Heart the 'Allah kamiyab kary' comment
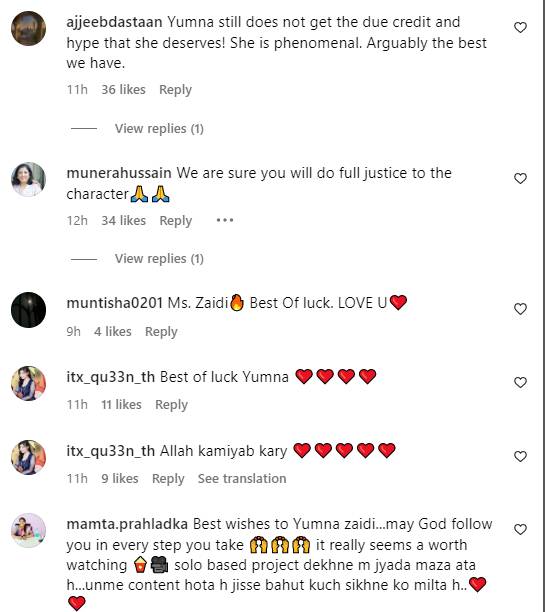 (520, 456)
